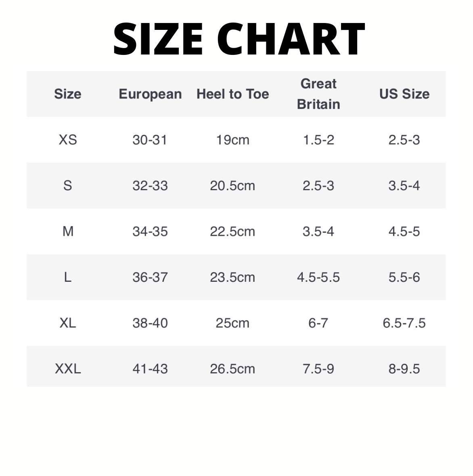473x476 pixels.
Task: Select the Great Britain 6-7 cell
Action: [x=318, y=323]
